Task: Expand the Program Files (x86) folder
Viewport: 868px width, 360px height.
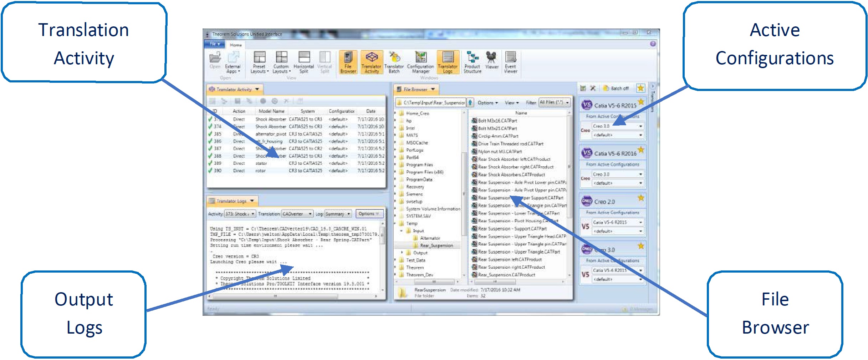Action: (x=395, y=172)
